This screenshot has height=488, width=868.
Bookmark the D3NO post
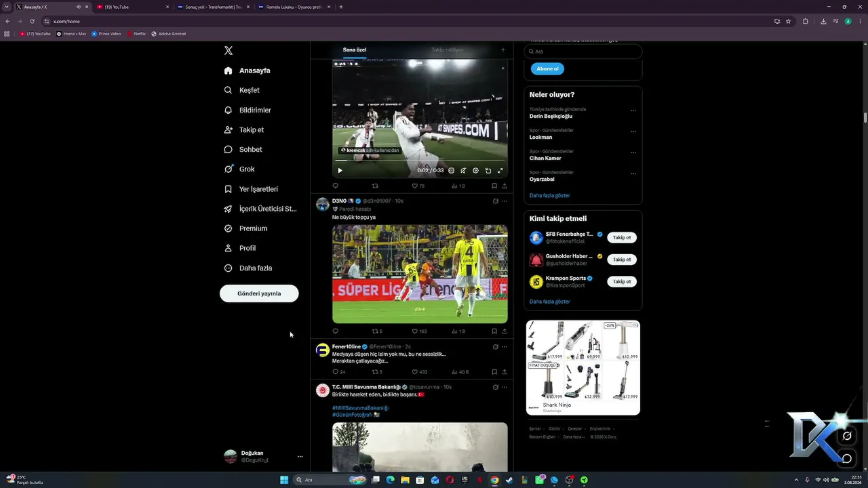494,331
